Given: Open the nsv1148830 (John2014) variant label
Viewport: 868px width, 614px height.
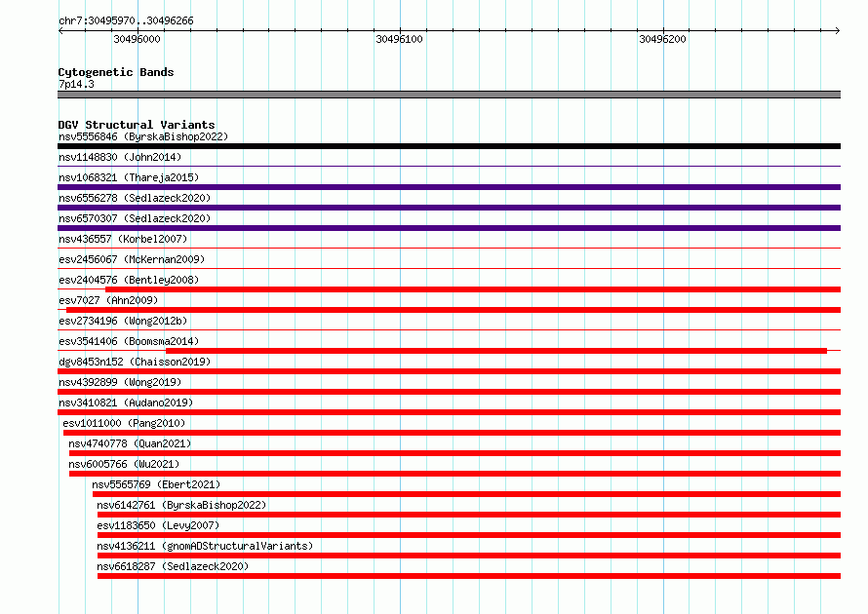Looking at the screenshot, I should (120, 157).
